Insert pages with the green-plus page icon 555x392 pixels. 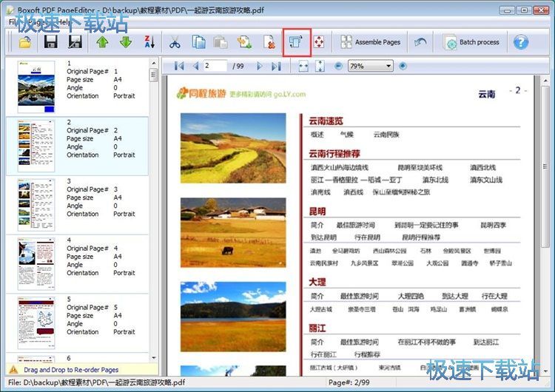[x=244, y=42]
